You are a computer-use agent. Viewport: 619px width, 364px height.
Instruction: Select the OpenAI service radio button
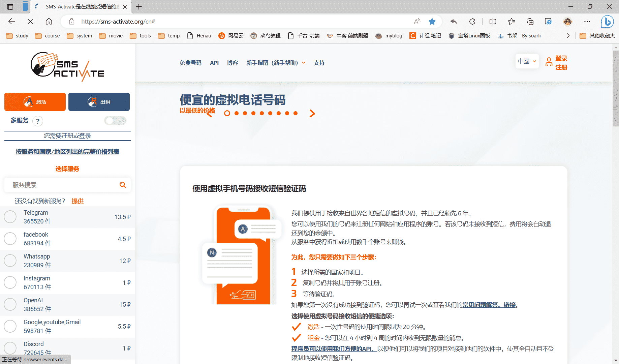pos(10,304)
